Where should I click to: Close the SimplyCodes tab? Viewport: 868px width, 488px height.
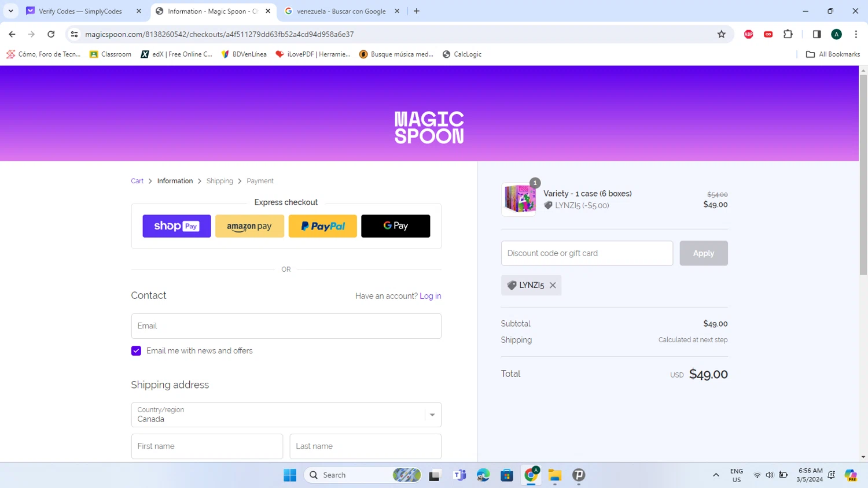coord(139,11)
